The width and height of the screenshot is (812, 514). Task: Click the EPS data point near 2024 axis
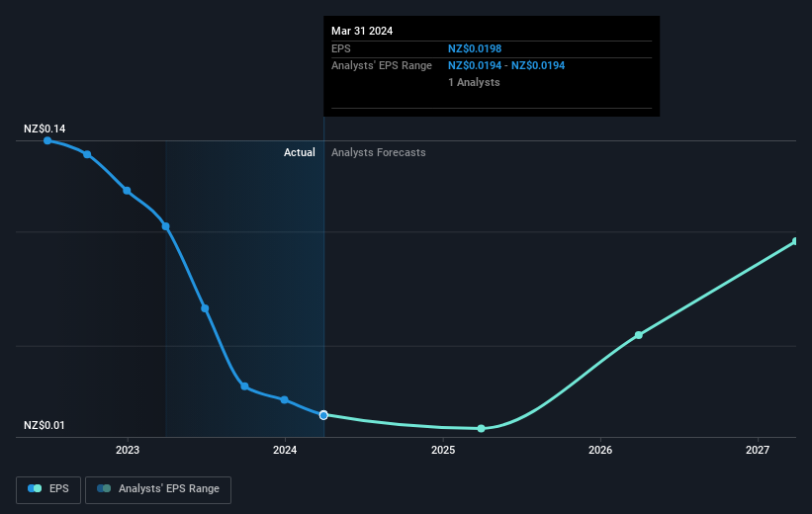point(284,399)
